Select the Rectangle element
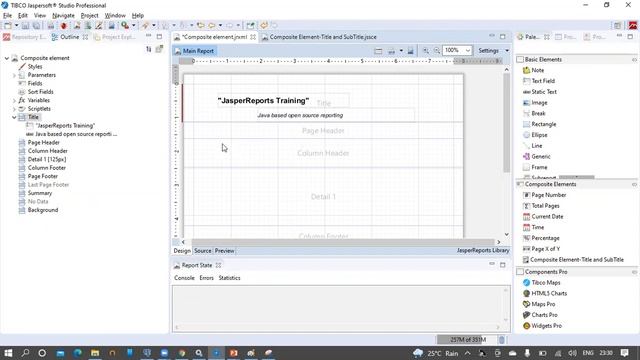This screenshot has height=360, width=640. tap(540, 124)
